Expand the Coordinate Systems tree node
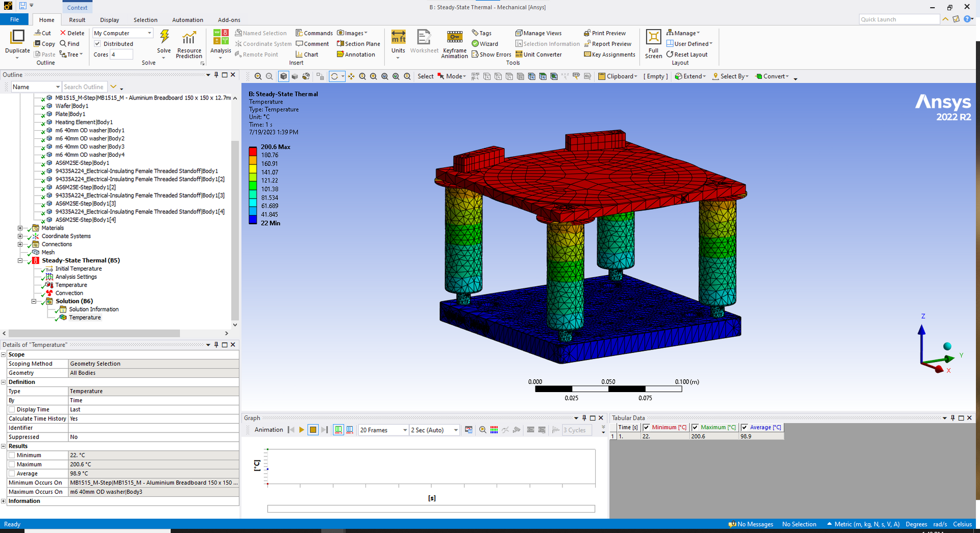 point(20,236)
